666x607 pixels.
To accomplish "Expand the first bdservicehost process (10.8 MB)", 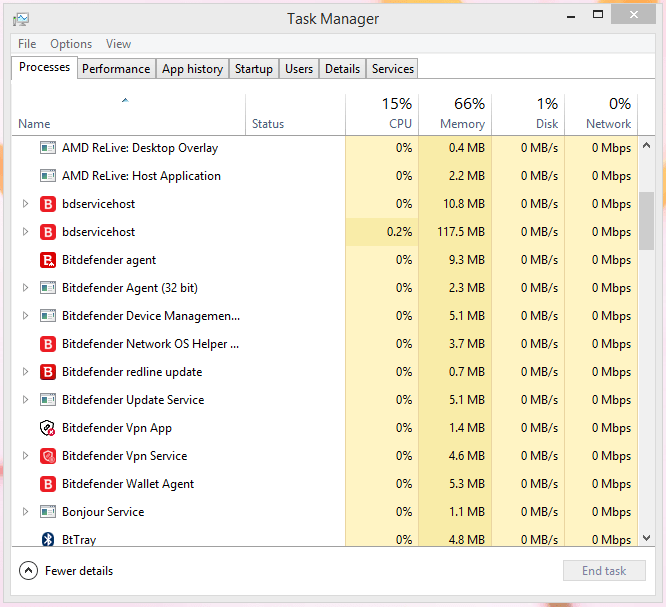I will (25, 204).
